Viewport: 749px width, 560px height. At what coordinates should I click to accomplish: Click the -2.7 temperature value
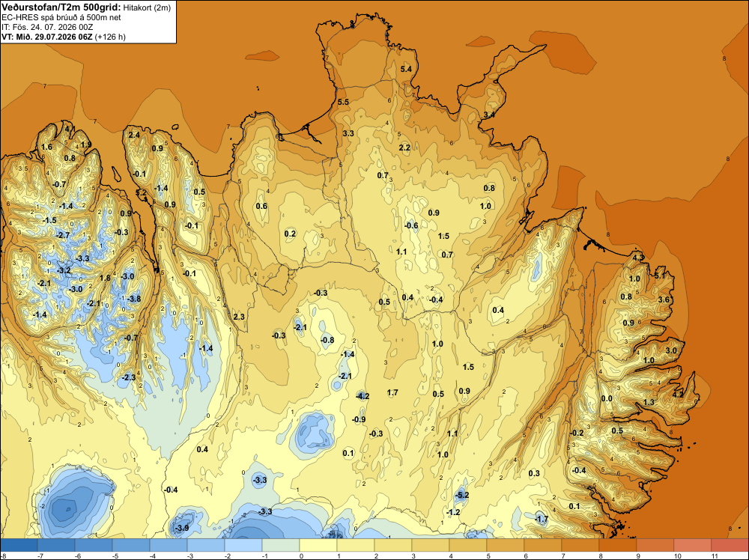(63, 235)
